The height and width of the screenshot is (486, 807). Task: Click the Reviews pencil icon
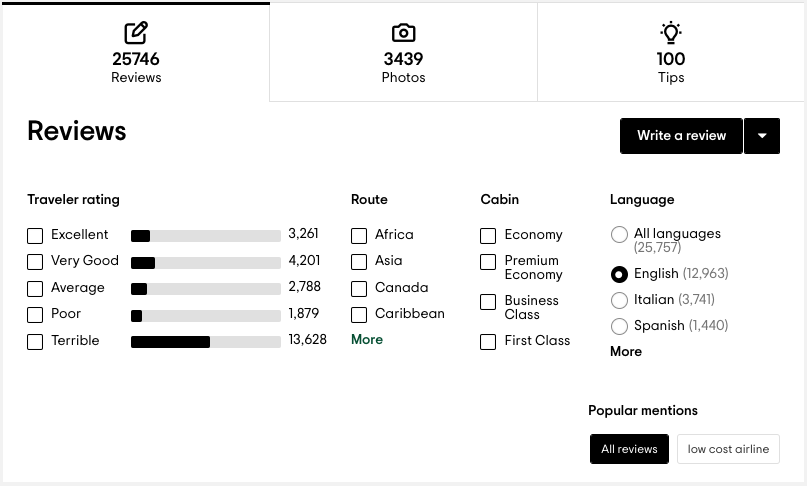[x=136, y=33]
